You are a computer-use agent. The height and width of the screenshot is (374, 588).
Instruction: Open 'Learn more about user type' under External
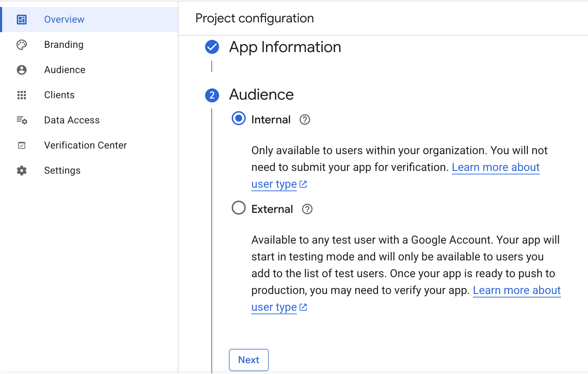point(516,290)
